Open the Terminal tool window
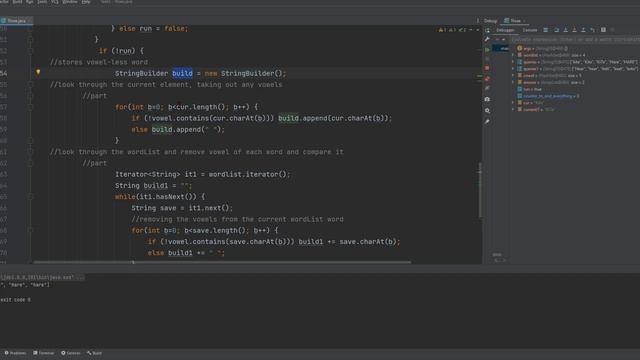This screenshot has height=360, width=640. (44, 353)
